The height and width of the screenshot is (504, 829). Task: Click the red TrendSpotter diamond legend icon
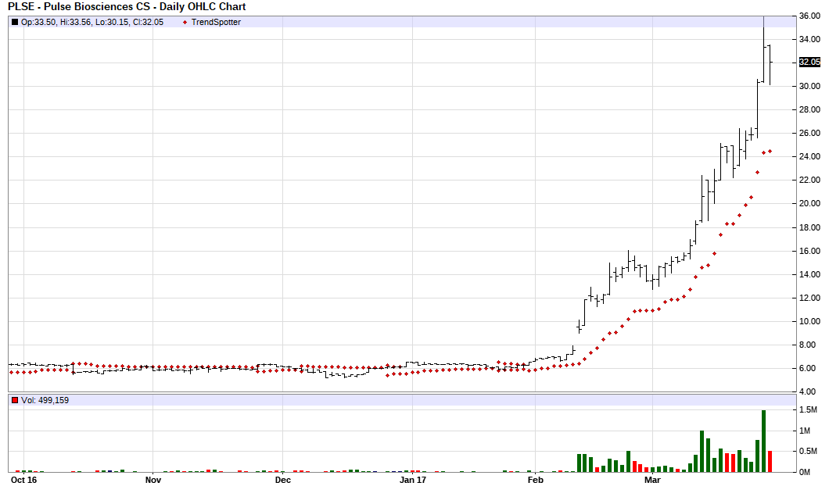[185, 22]
